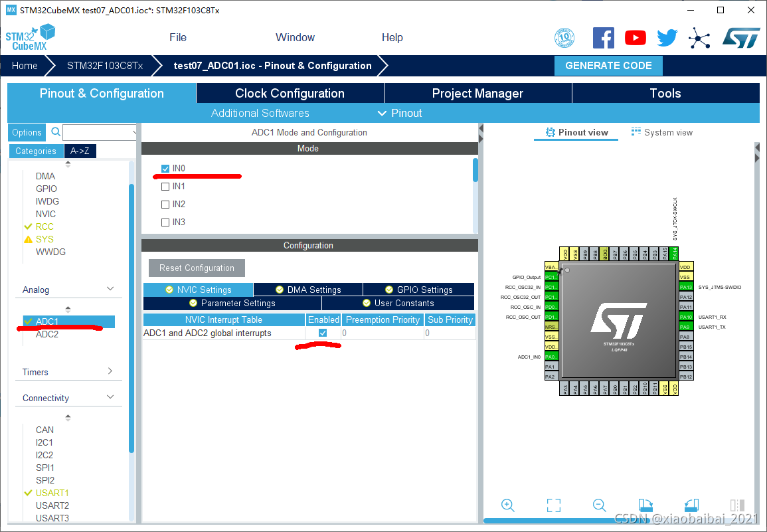Click the Mode list vertical scrollbar
The width and height of the screenshot is (767, 532).
(x=475, y=170)
